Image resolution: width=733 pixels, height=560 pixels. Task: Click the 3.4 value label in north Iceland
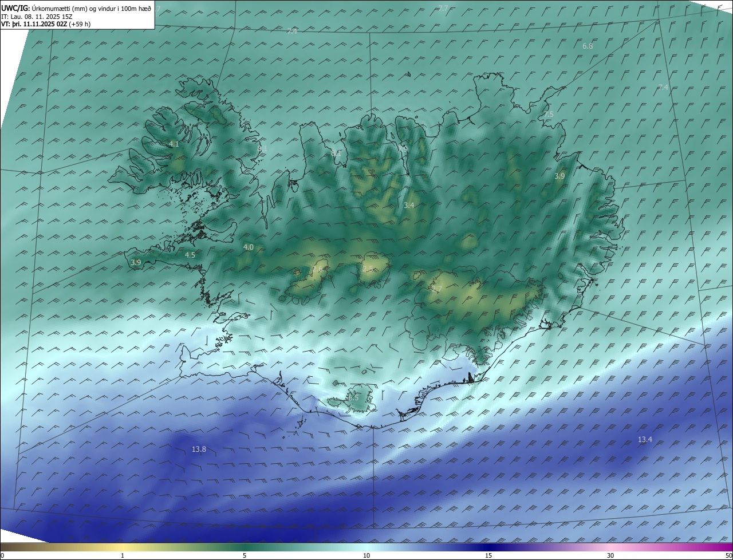pos(409,205)
